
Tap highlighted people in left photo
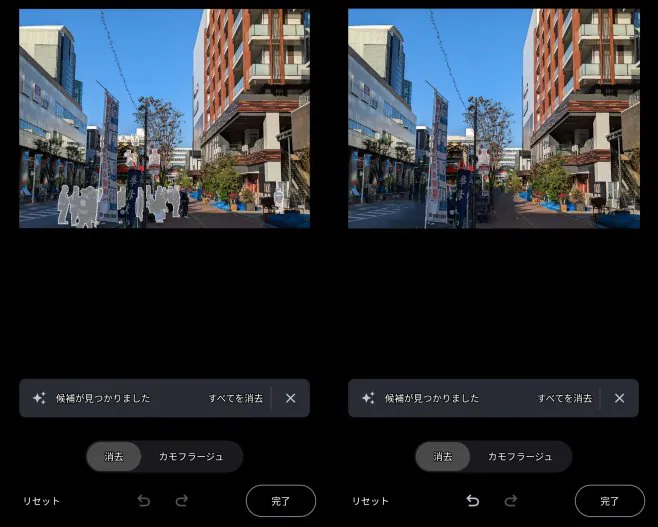[80, 206]
